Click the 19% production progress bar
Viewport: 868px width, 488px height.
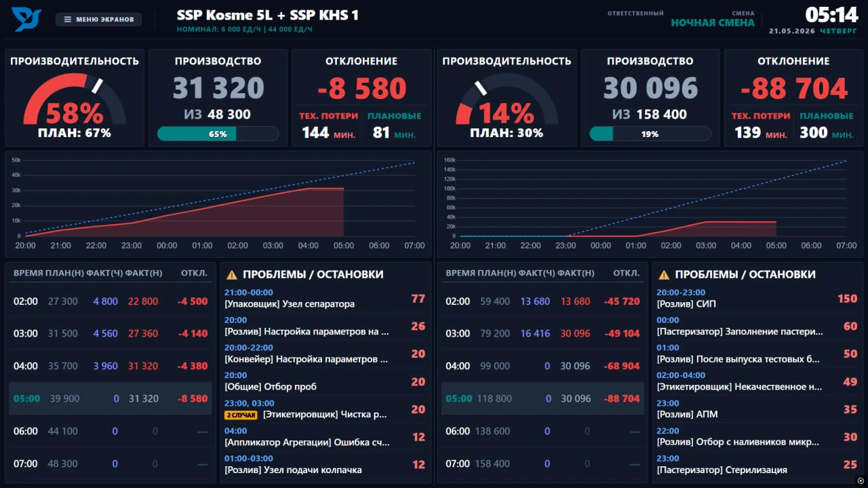click(x=650, y=134)
